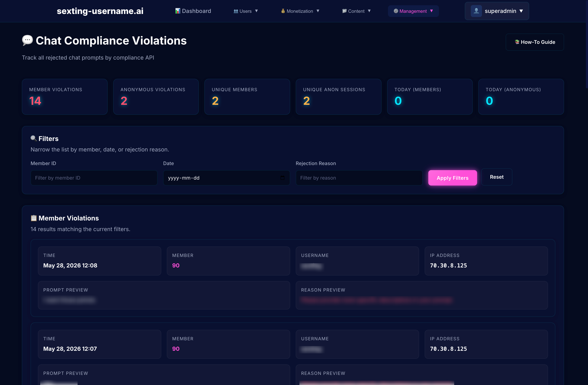Click IP address in the 12:08 violation

point(448,265)
